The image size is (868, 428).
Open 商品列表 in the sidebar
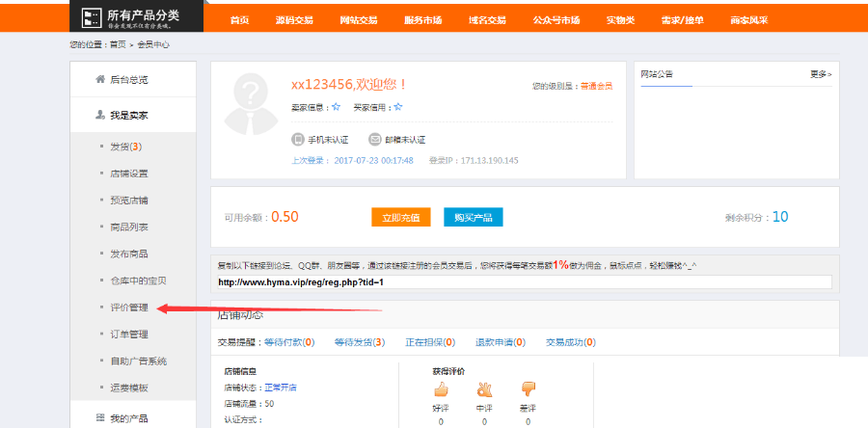pos(129,227)
